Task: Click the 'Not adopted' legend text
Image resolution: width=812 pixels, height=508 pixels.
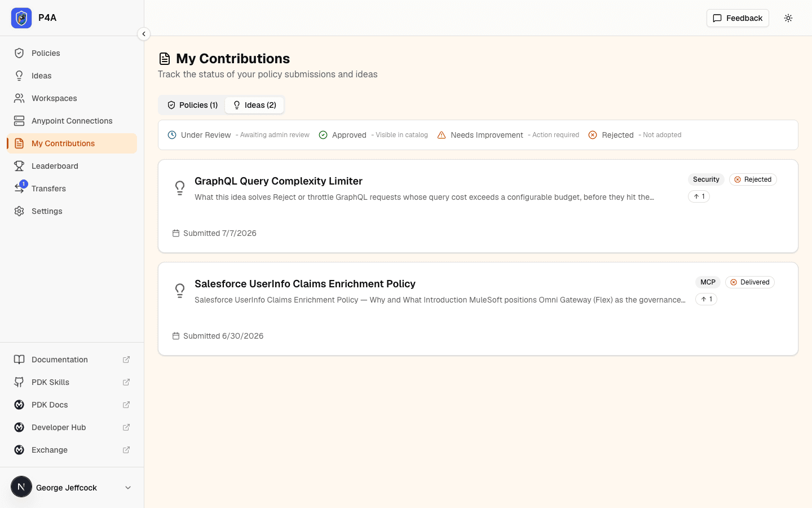Action: coord(660,135)
